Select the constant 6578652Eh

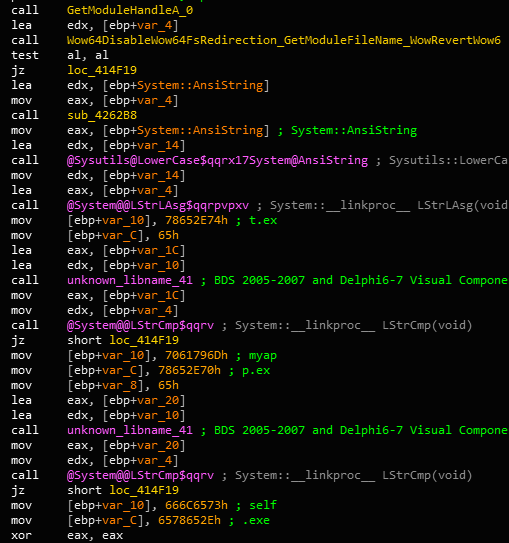tap(189, 520)
